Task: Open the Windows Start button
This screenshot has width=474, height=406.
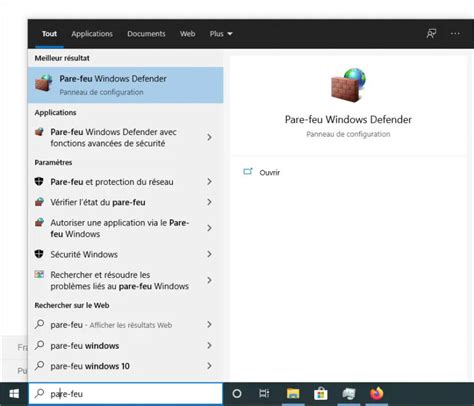Action: [14, 394]
